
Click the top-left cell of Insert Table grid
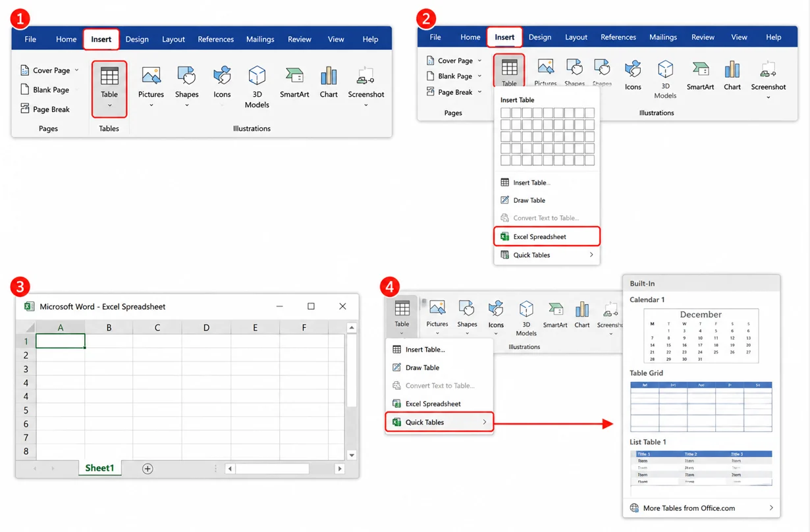pyautogui.click(x=506, y=113)
